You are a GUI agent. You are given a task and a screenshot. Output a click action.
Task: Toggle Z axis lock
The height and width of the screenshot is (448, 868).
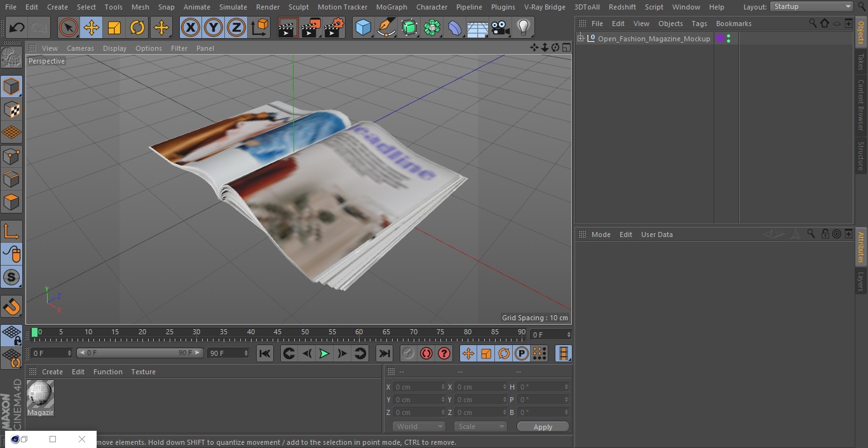coord(236,27)
